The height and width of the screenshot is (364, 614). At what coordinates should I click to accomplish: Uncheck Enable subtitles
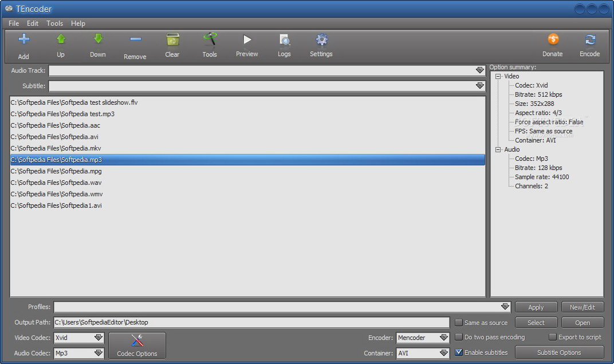[459, 352]
